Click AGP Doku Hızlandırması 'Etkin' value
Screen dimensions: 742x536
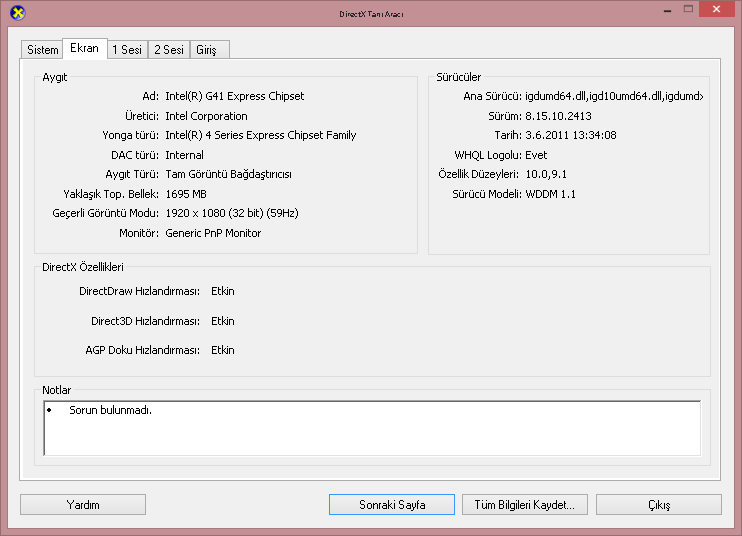pos(222,351)
